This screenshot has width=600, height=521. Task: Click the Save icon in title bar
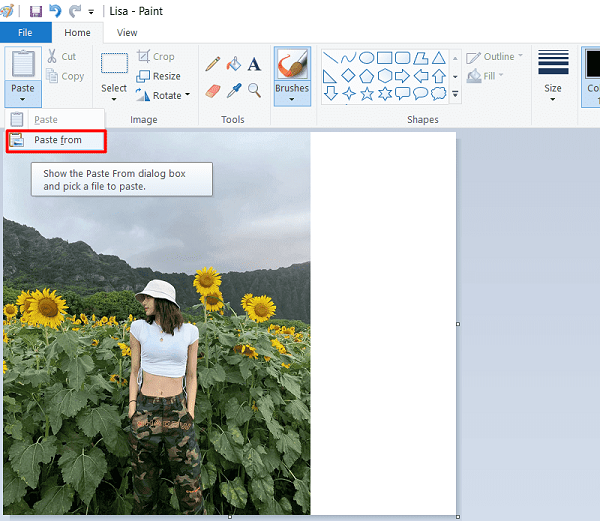click(36, 11)
